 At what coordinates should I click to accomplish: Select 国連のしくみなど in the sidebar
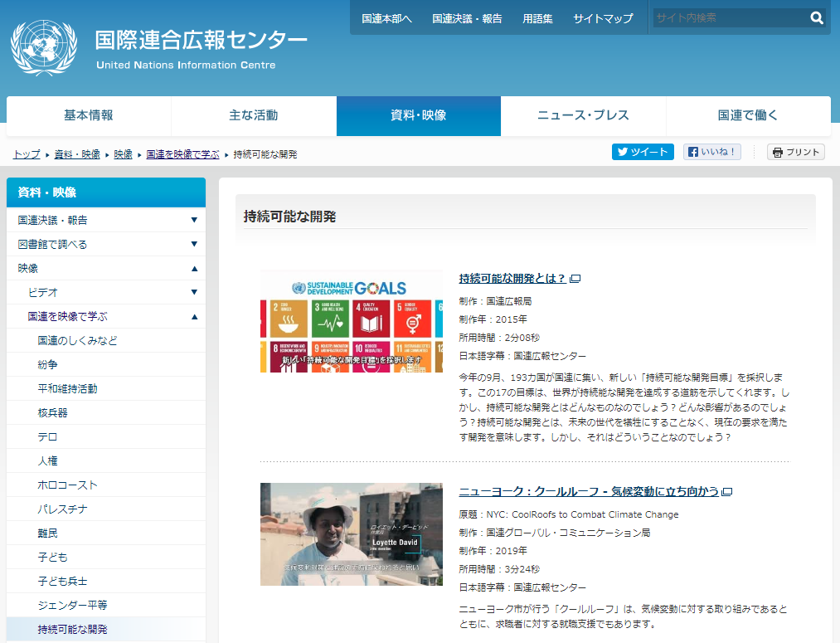(x=106, y=341)
